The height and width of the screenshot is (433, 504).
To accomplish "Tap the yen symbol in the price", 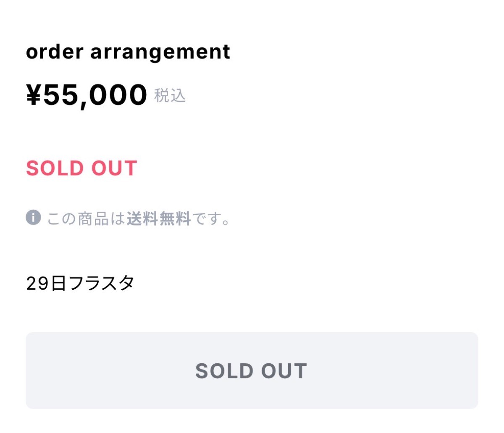I will tap(34, 94).
